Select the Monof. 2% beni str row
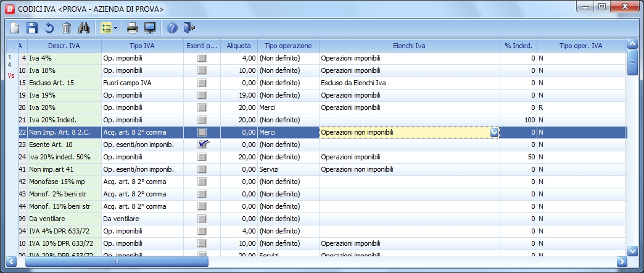 (64, 194)
